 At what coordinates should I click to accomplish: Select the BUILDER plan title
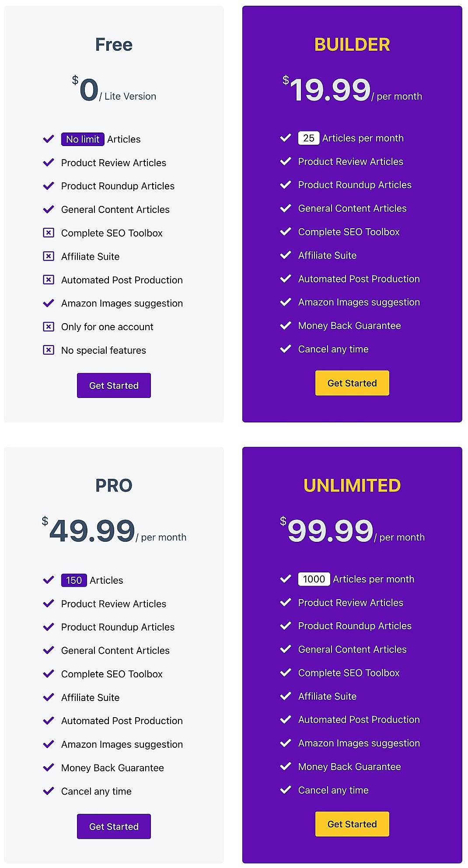coord(352,45)
